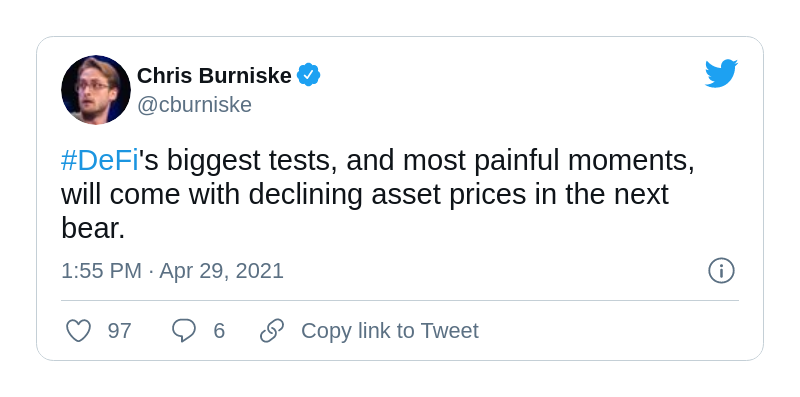Open the 1:55 PM time link
This screenshot has height=397, width=800.
click(x=102, y=270)
